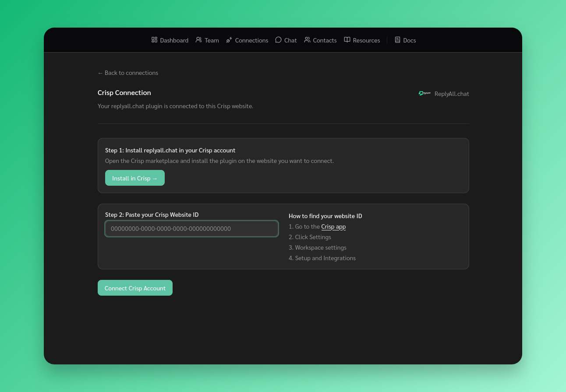Go to the Docs section
This screenshot has height=392, width=566.
[x=409, y=40]
